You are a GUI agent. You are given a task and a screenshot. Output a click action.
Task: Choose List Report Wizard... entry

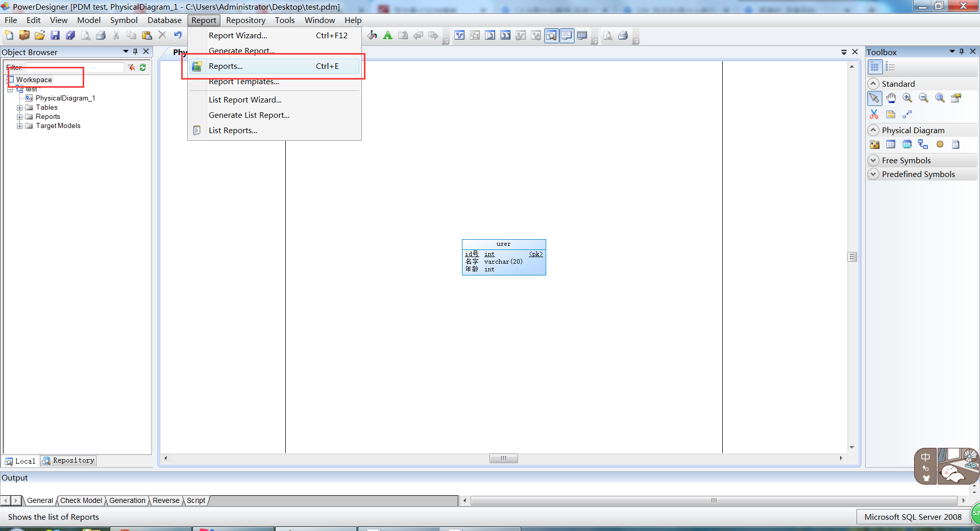274,99
